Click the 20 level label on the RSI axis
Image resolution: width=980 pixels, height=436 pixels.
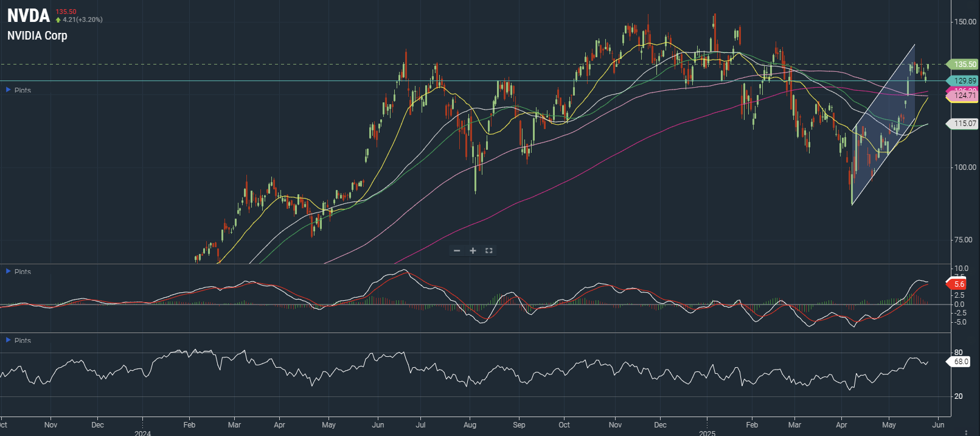[959, 396]
